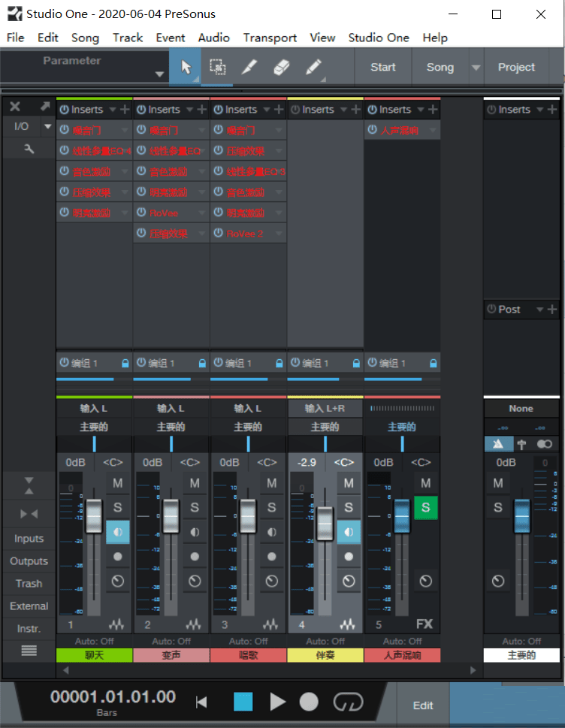Close the mixer console with X icon

pos(15,107)
